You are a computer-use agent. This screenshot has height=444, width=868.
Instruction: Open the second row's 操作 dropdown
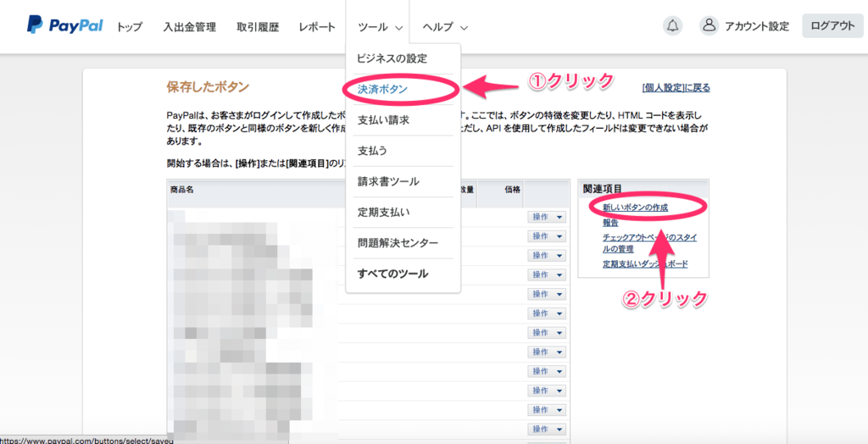click(x=547, y=236)
